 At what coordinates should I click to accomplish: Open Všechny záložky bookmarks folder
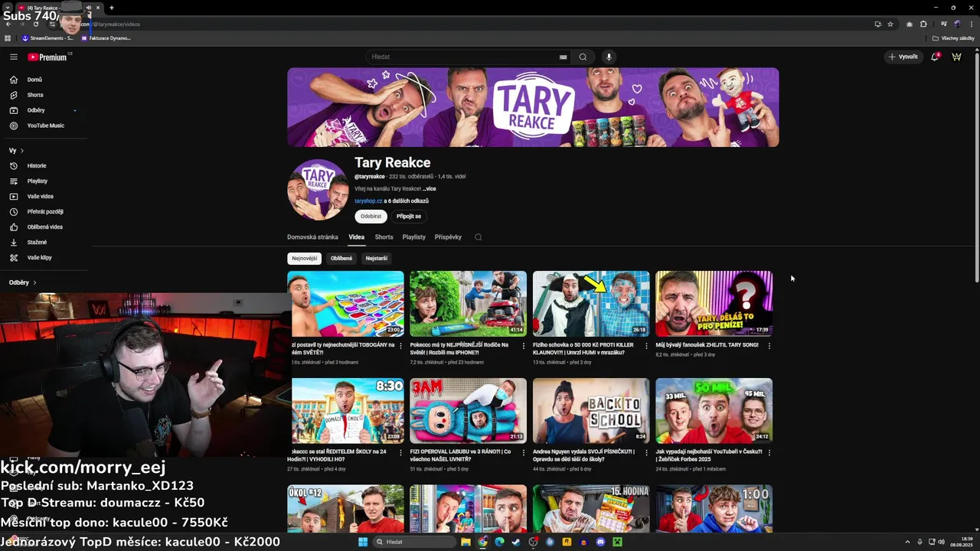coord(953,38)
